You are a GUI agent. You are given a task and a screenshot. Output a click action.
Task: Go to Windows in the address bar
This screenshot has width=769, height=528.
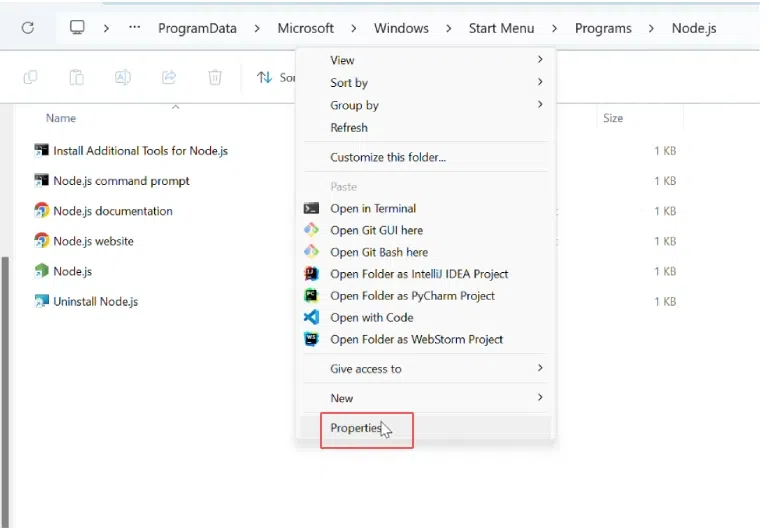(x=401, y=28)
